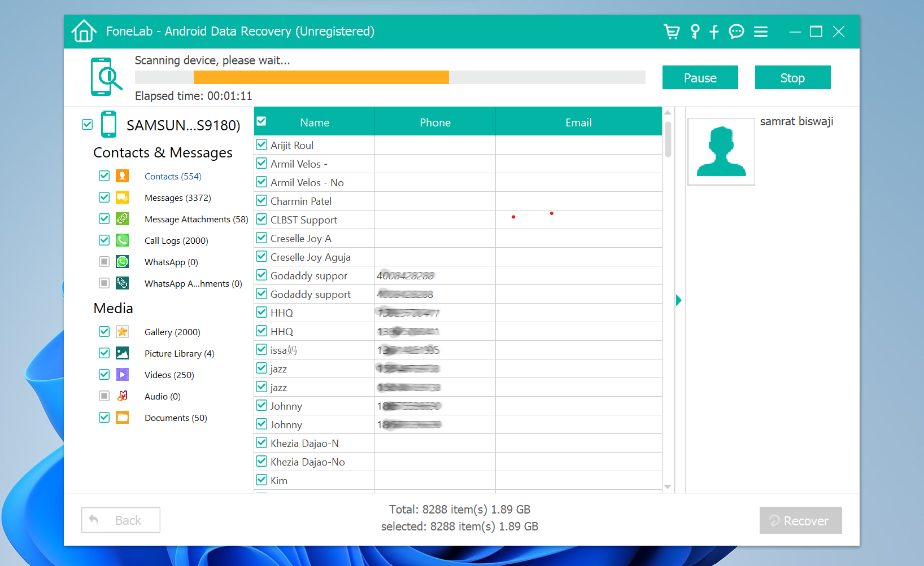Image resolution: width=924 pixels, height=566 pixels.
Task: Click the Recover button
Action: 800,520
